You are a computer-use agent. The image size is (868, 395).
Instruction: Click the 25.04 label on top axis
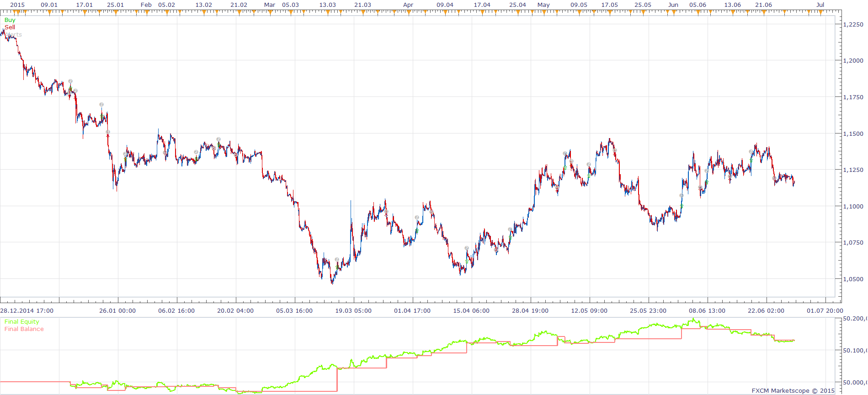(518, 5)
